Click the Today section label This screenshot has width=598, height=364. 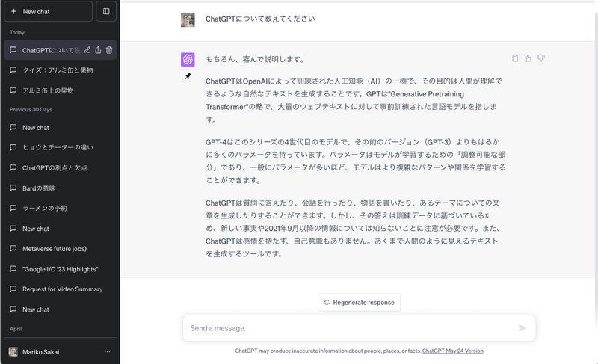click(x=17, y=32)
